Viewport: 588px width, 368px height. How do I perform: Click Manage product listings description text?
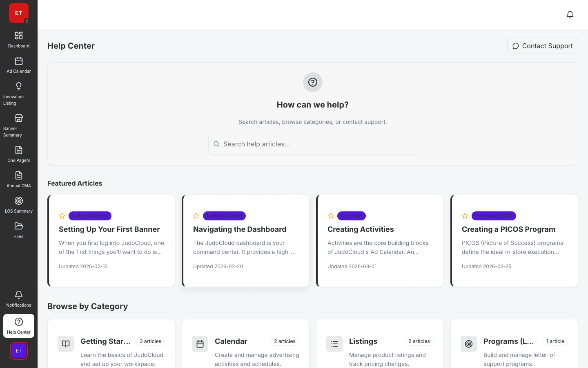click(x=388, y=359)
